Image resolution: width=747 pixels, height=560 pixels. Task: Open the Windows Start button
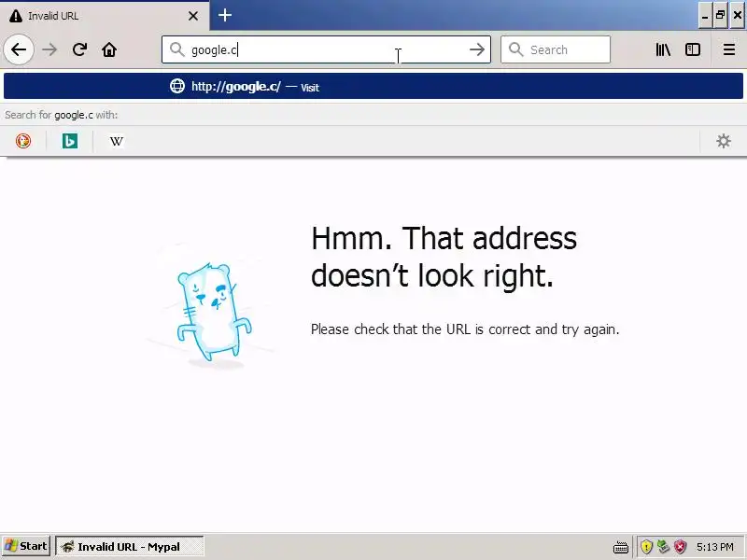pyautogui.click(x=26, y=546)
